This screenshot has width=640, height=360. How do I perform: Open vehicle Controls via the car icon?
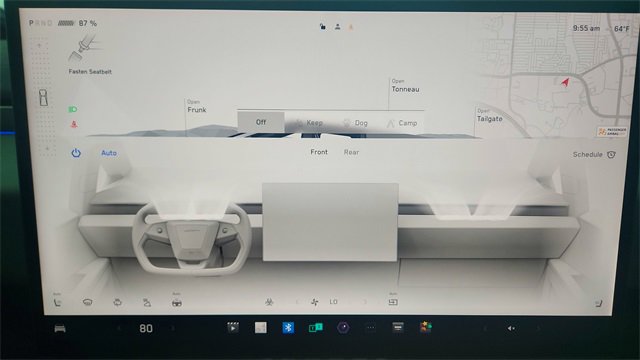[60, 329]
